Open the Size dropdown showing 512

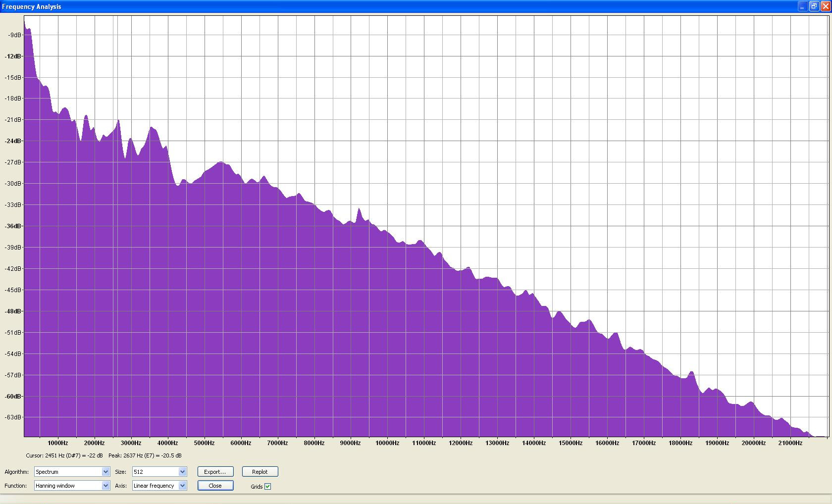159,472
